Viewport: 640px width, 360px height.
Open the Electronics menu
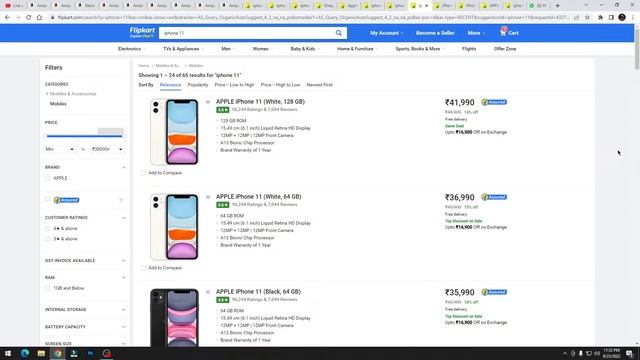(x=132, y=49)
